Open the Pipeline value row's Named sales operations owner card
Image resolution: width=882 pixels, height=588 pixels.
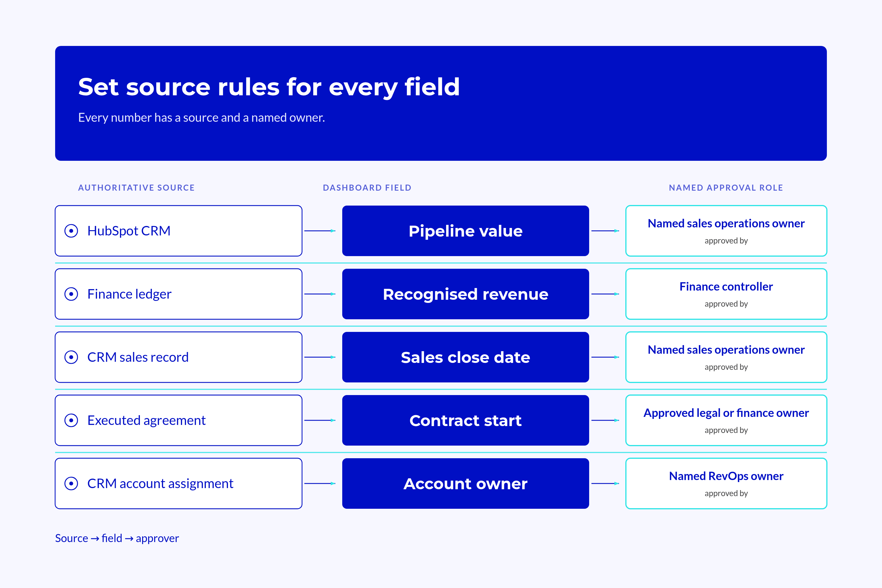(726, 231)
